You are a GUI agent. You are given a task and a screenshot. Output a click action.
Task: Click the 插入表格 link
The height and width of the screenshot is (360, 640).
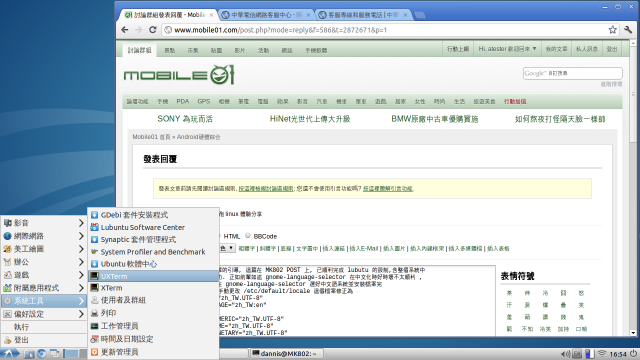point(498,249)
